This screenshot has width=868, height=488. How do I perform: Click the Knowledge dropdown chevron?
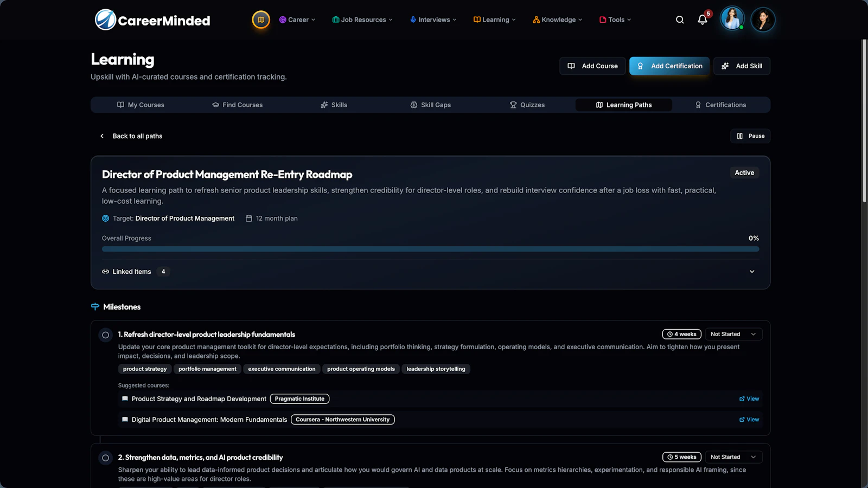pyautogui.click(x=580, y=20)
